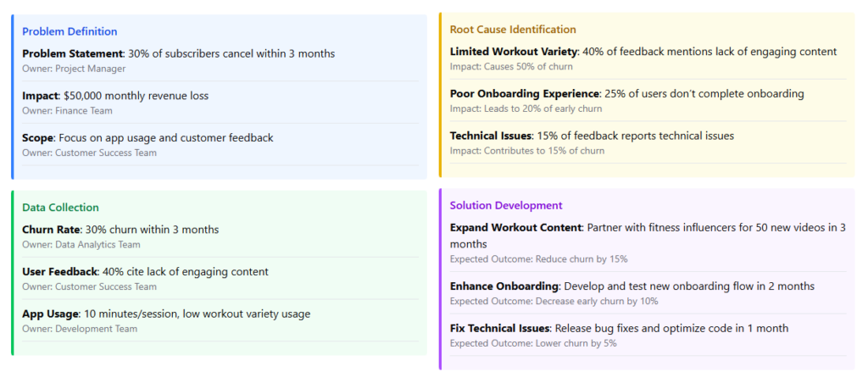868x383 pixels.
Task: Click the bold Expand Workout Content label
Action: click(x=516, y=228)
